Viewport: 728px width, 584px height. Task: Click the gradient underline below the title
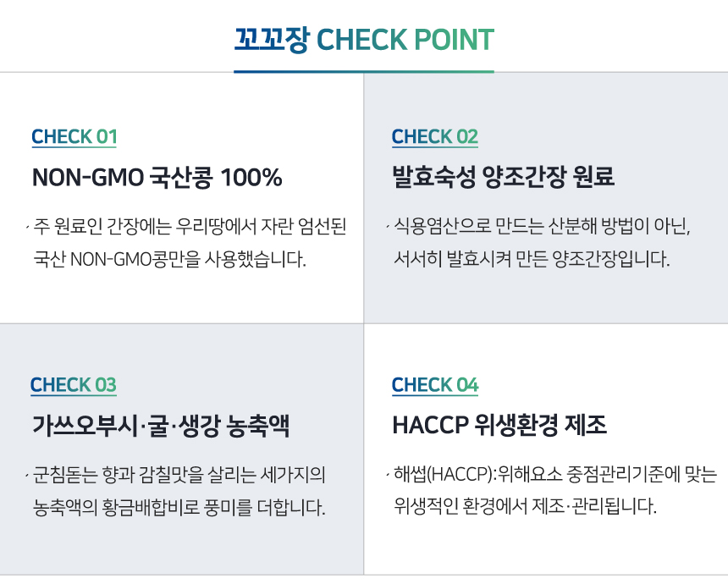(364, 72)
